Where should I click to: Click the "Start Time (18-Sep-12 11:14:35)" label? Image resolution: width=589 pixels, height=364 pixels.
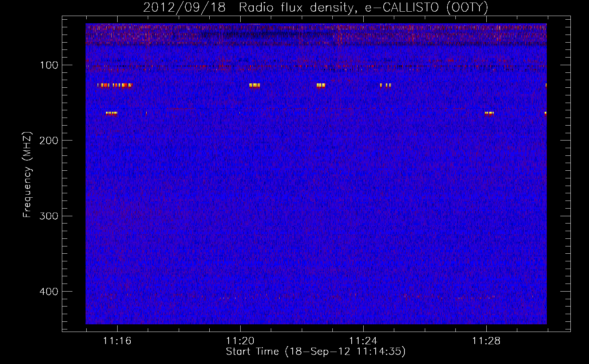[316, 352]
